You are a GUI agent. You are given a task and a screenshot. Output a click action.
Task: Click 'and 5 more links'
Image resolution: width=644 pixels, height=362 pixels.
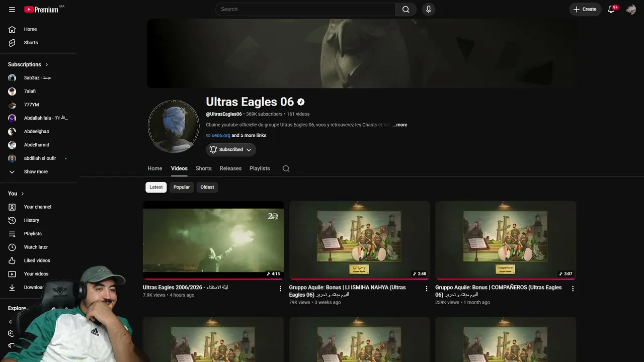(249, 135)
